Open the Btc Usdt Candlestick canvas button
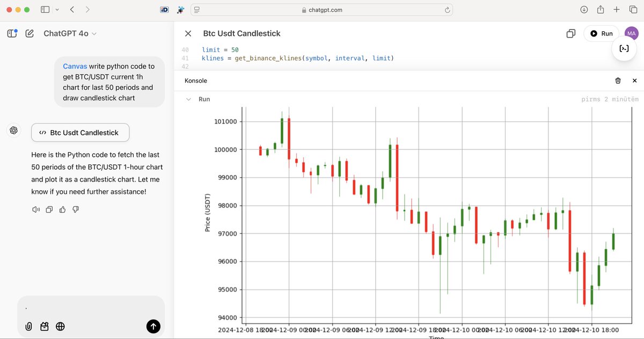The width and height of the screenshot is (644, 339). [x=80, y=133]
